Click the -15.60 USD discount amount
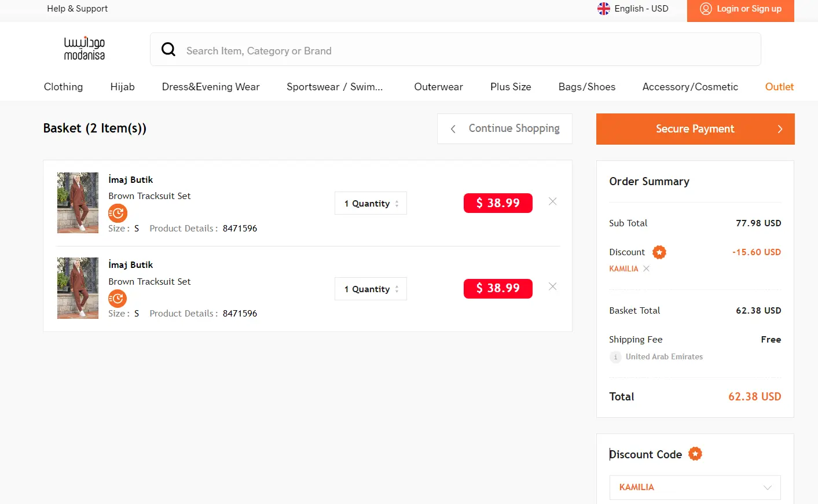The image size is (818, 504). (x=757, y=252)
